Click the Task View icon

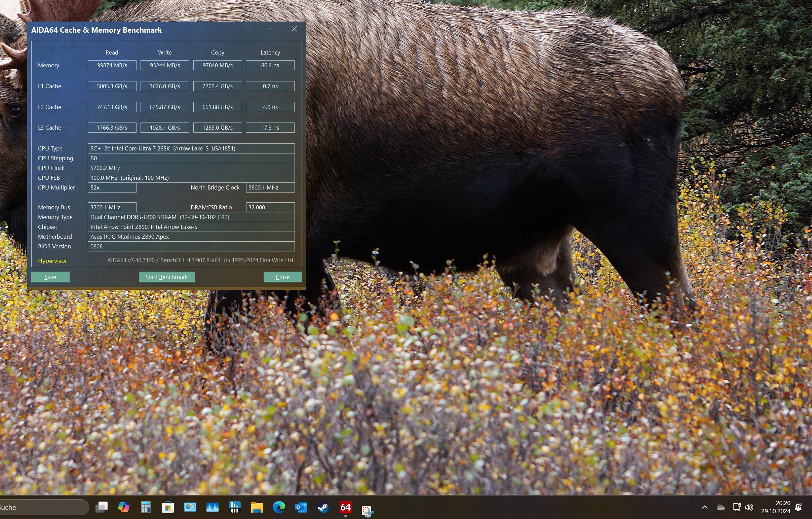(x=102, y=507)
